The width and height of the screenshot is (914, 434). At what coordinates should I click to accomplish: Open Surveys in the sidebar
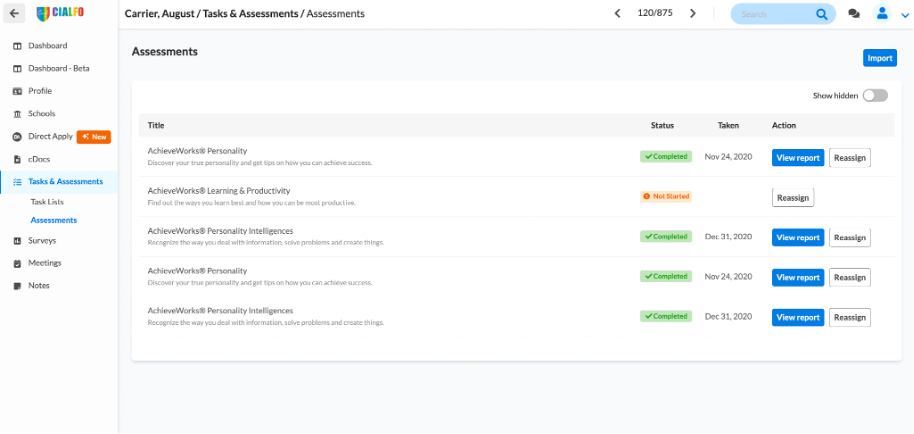(42, 241)
